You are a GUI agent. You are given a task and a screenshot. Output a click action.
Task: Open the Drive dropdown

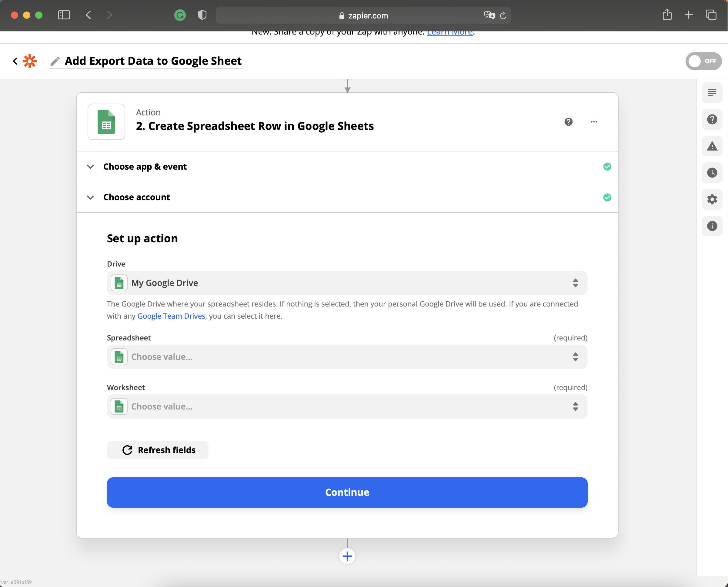[347, 283]
